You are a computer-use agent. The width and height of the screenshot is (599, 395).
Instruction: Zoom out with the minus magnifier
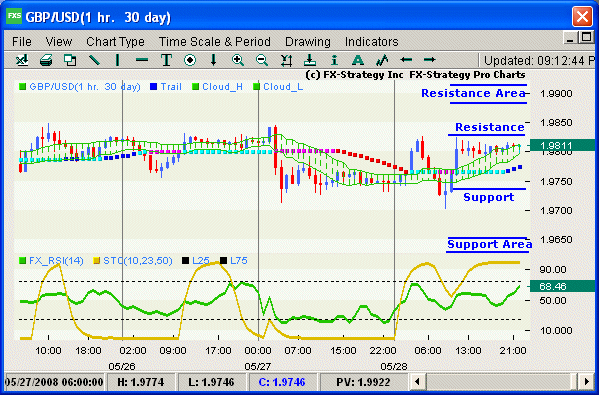[262, 60]
